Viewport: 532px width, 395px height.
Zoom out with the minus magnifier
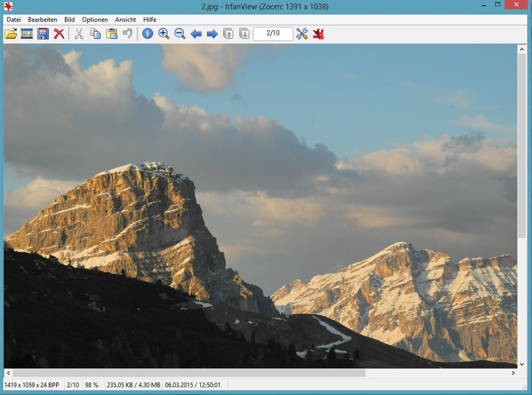180,34
